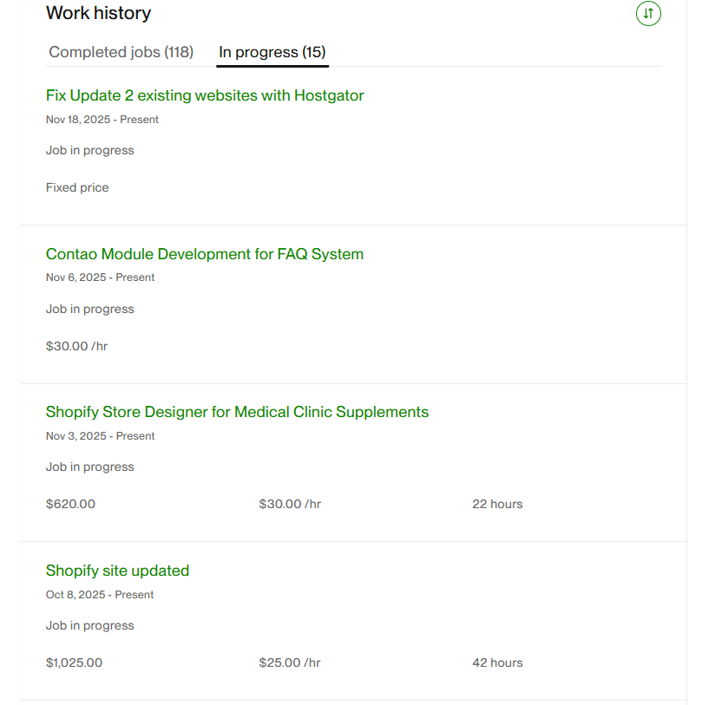Open the Shopify Store Designer for Medical Clinic job

tap(237, 412)
